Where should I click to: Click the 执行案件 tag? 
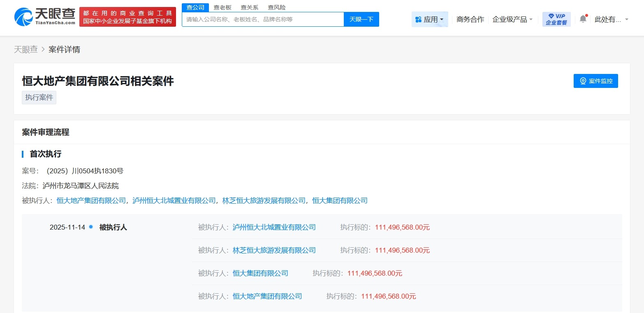[39, 97]
